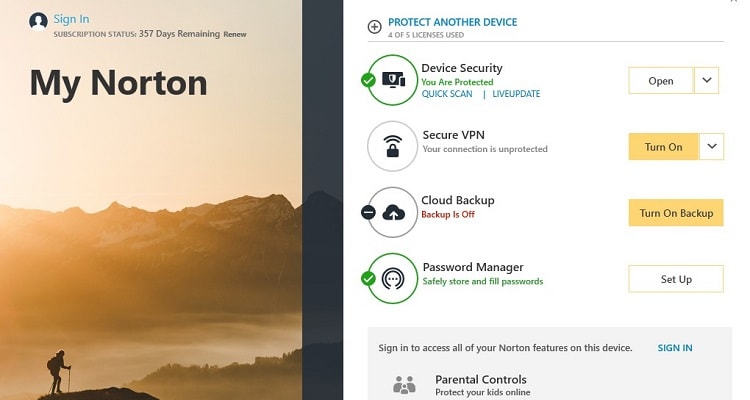
Task: Turn On the Secure VPN
Action: pyautogui.click(x=663, y=146)
